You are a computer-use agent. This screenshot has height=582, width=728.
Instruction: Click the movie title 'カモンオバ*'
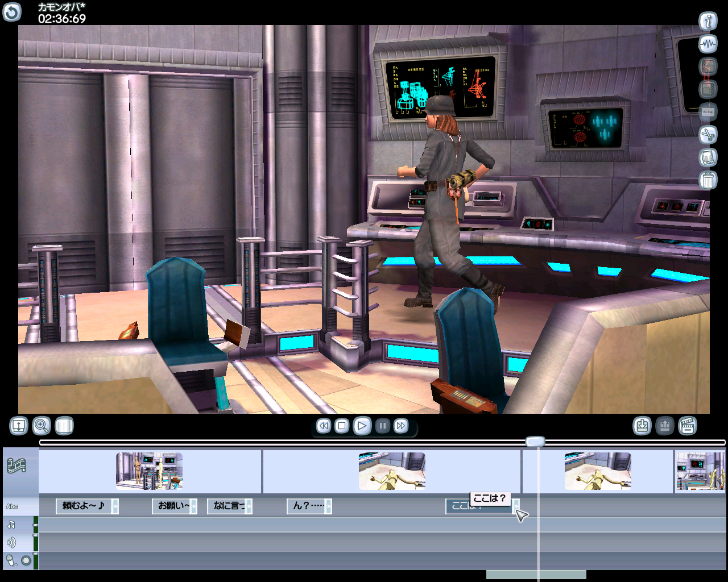pos(62,7)
